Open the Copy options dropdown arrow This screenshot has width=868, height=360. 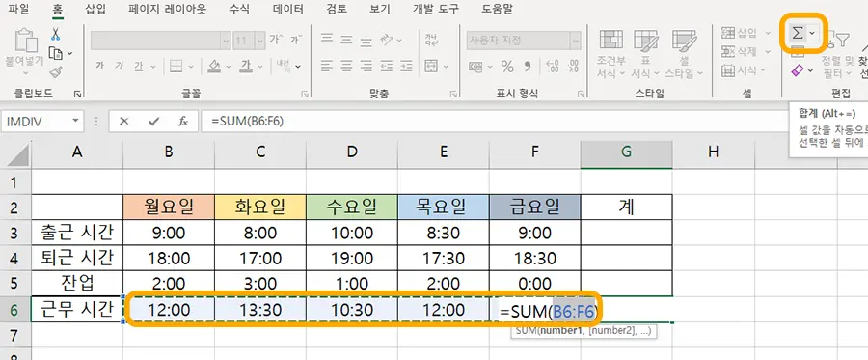point(69,54)
